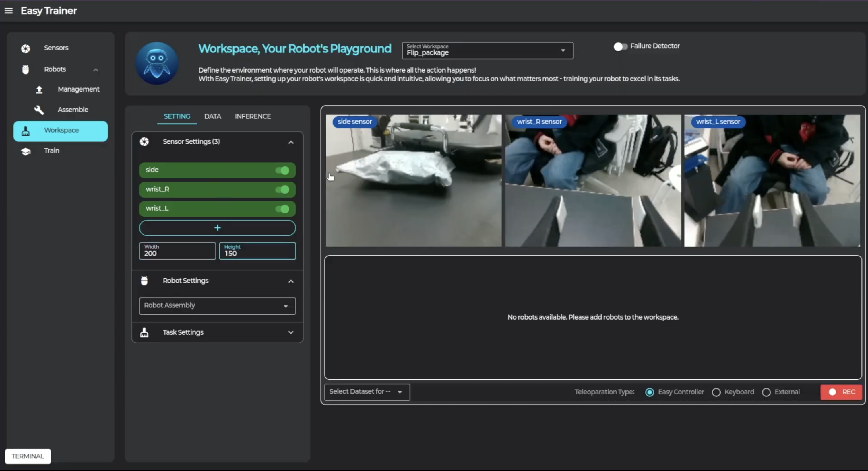Click the plus icon to add sensor

tap(217, 228)
